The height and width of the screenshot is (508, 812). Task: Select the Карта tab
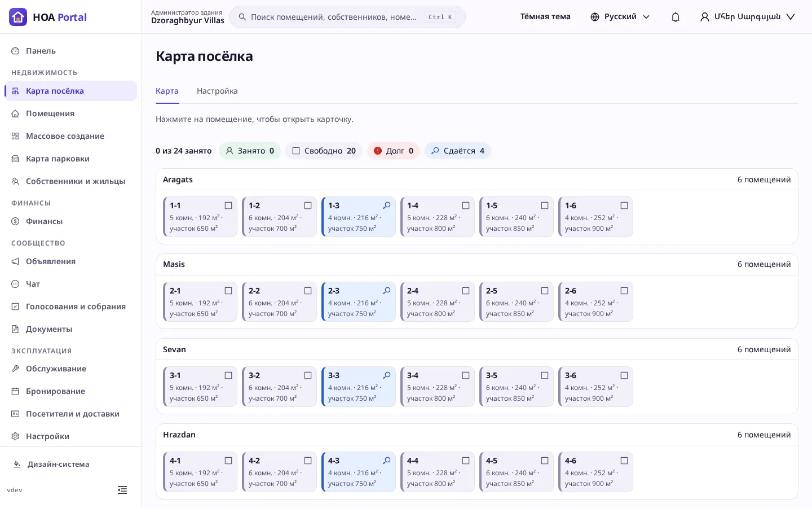(167, 91)
